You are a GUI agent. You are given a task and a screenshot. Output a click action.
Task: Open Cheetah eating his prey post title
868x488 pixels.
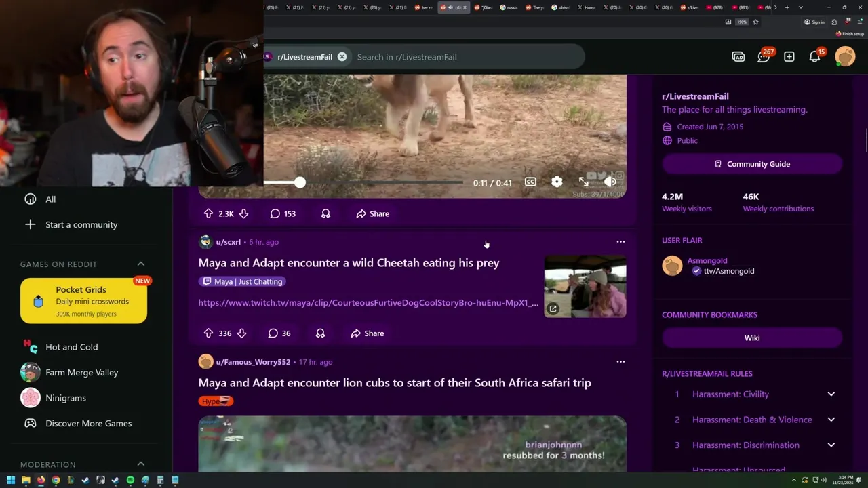tap(349, 263)
